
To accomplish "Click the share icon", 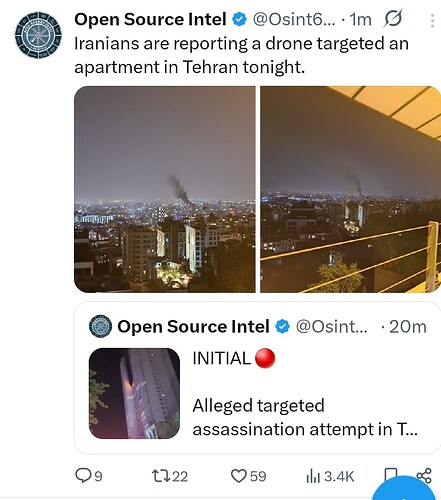I will [x=424, y=476].
